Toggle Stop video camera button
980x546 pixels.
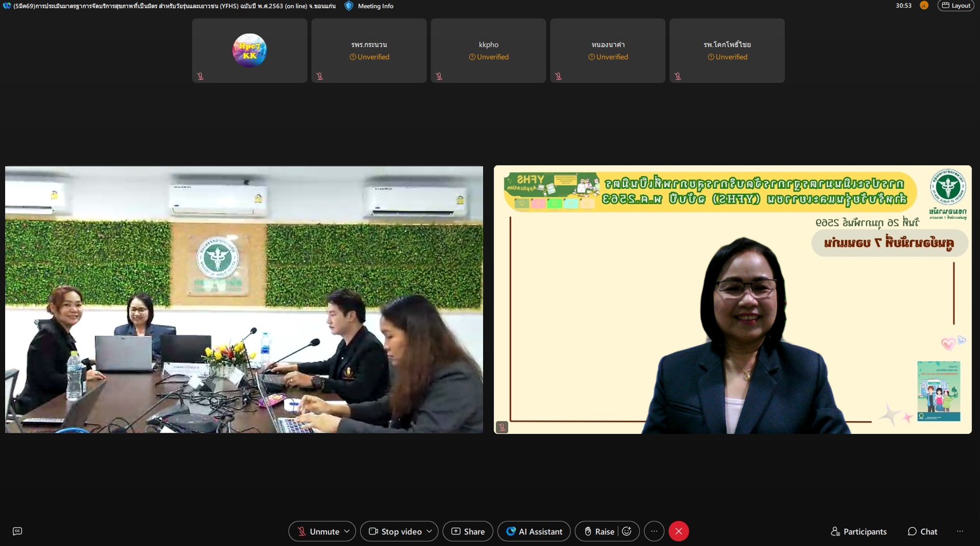click(395, 531)
